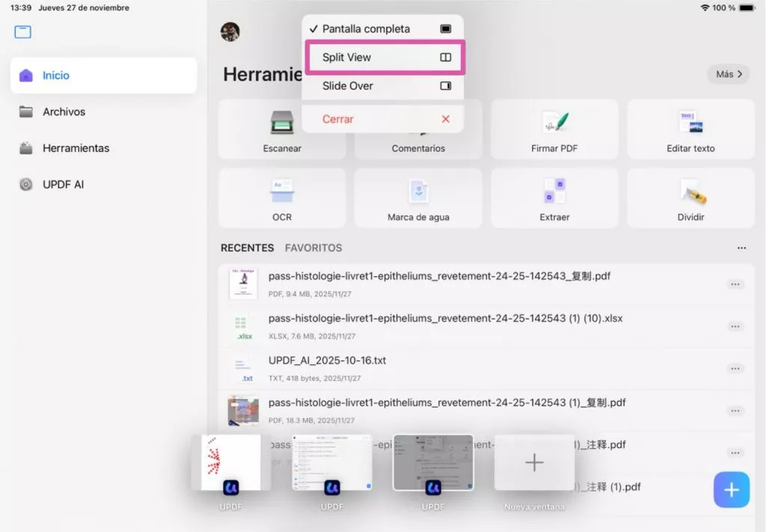The image size is (766, 532).
Task: Toggle the sidebar panel icon
Action: coord(22,32)
